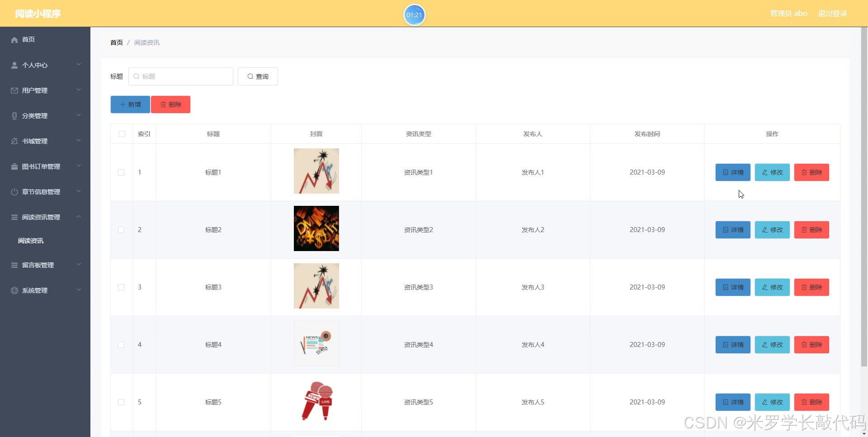This screenshot has height=437, width=868.
Task: Click inside the 标题 search input field
Action: coord(181,76)
